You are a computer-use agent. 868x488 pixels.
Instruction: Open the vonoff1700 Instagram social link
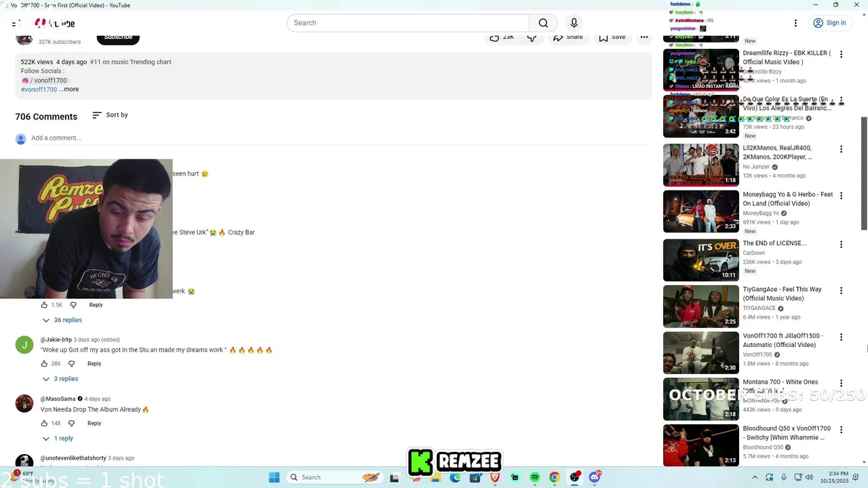pyautogui.click(x=45, y=81)
